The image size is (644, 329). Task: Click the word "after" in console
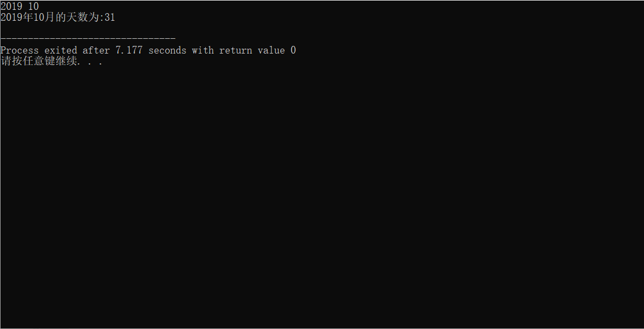[96, 50]
